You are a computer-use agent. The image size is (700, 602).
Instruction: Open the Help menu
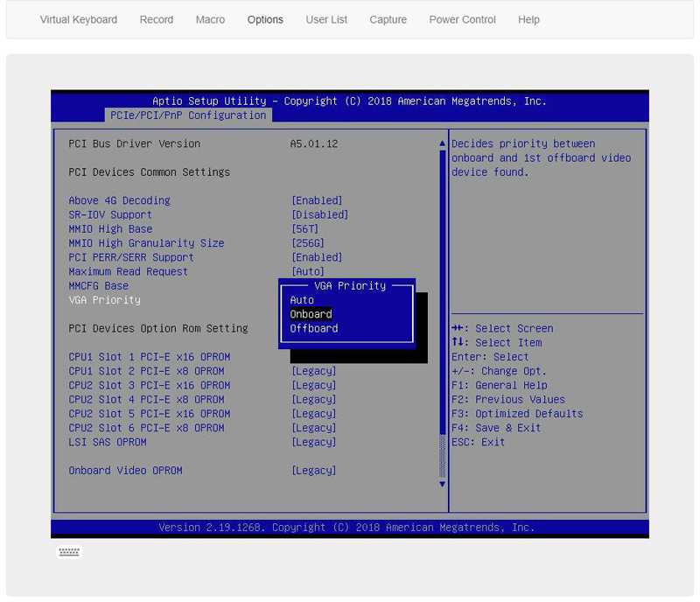click(528, 19)
